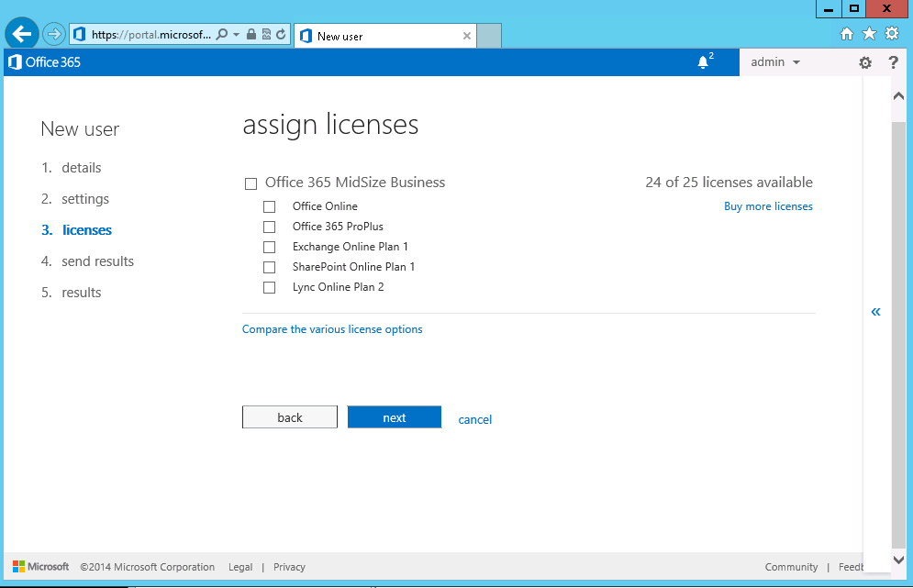This screenshot has height=588, width=913.
Task: Check the Exchange Online Plan 1 checkbox
Action: 269,248
